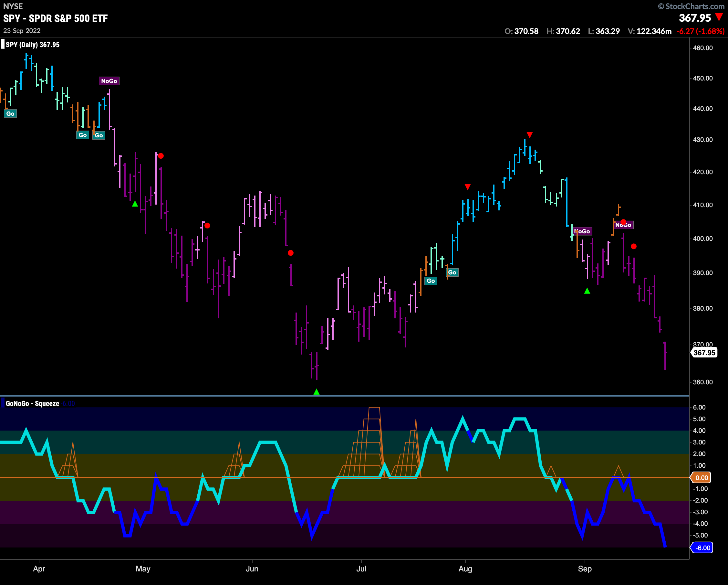Click the StockCharts.com copyright text
The height and width of the screenshot is (585, 728).
[691, 6]
